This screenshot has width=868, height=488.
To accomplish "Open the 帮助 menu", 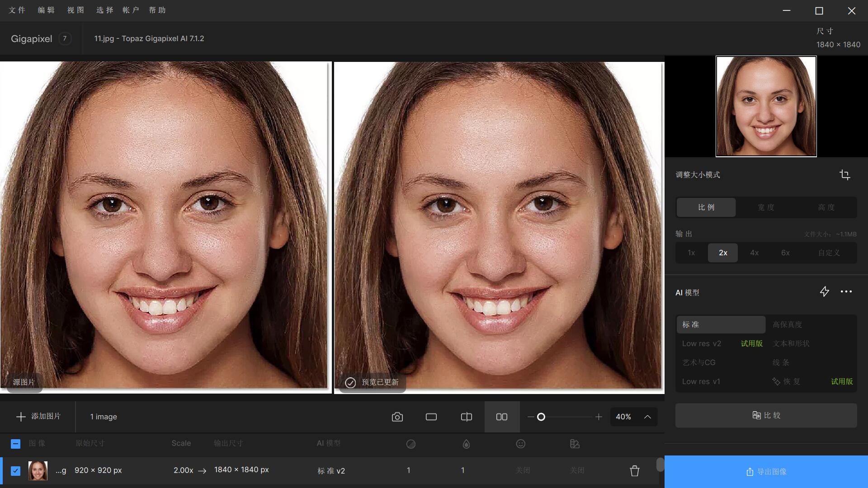I will [157, 10].
